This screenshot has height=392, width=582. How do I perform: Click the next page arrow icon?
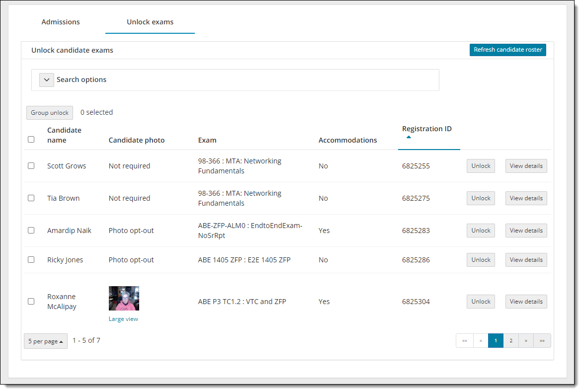pos(526,341)
